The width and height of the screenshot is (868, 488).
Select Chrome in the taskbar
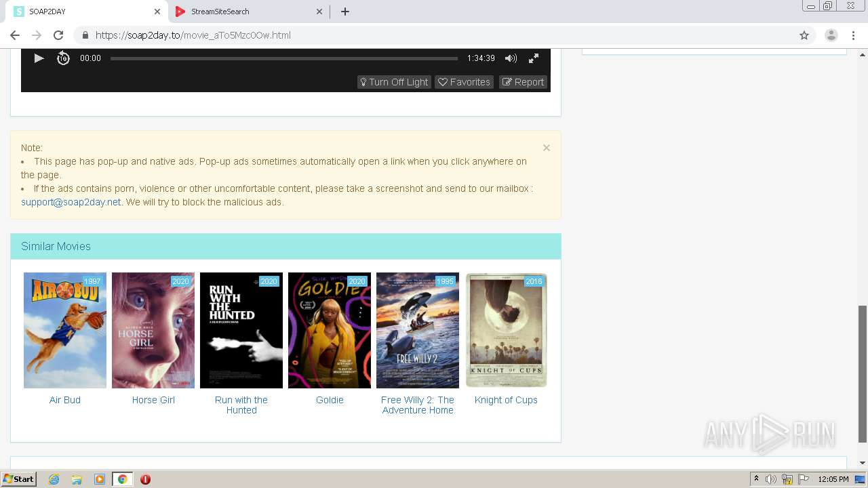[123, 479]
